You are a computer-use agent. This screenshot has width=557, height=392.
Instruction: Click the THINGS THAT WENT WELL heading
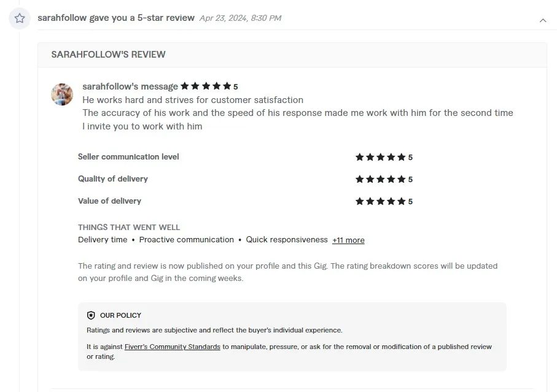129,227
